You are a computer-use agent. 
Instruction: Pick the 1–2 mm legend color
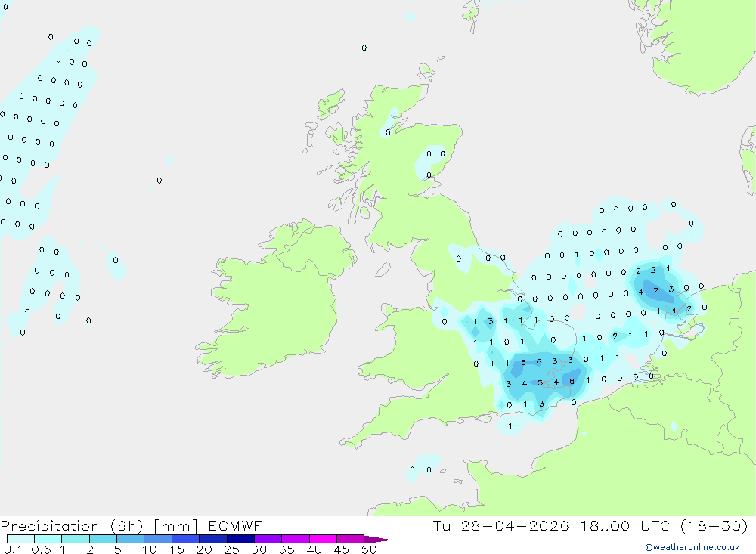pyautogui.click(x=76, y=539)
